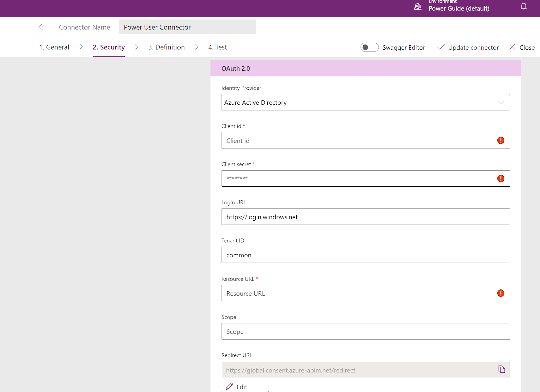Click into the Tenant ID field
The height and width of the screenshot is (392, 540).
(x=365, y=255)
